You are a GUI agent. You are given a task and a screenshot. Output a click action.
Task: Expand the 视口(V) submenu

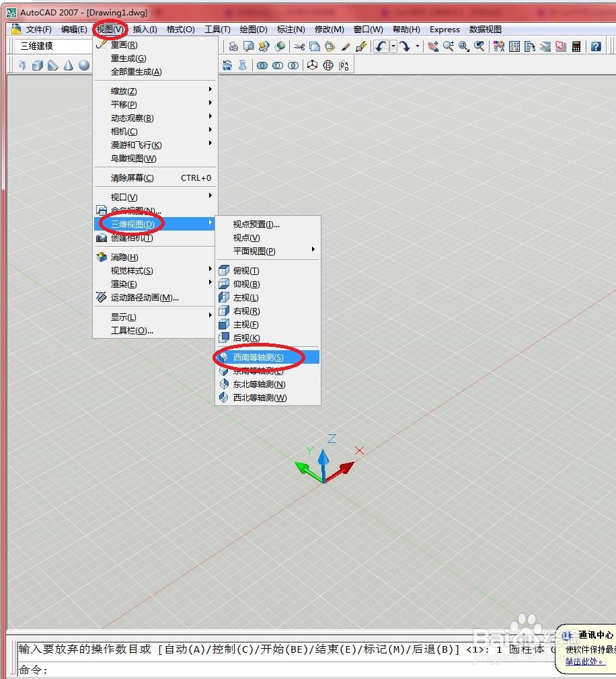pyautogui.click(x=155, y=197)
